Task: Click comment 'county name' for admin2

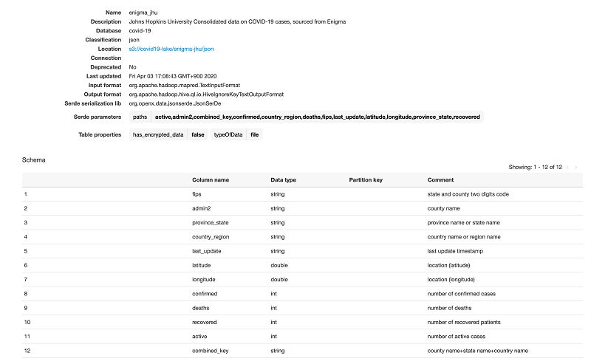Action: tap(444, 208)
